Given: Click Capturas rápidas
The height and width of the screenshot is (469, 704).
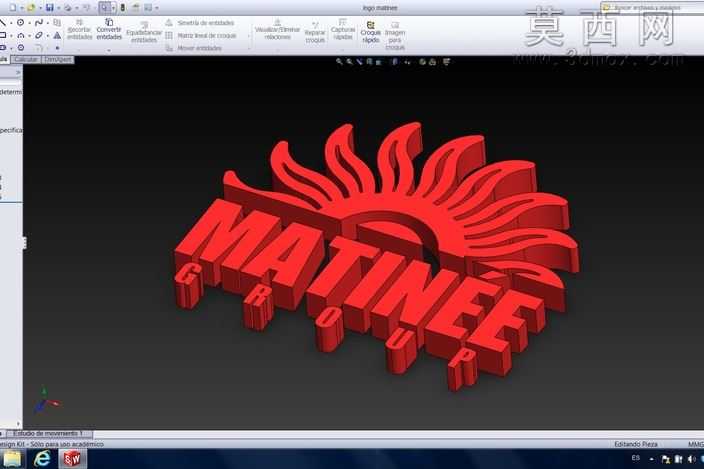Looking at the screenshot, I should pyautogui.click(x=343, y=30).
